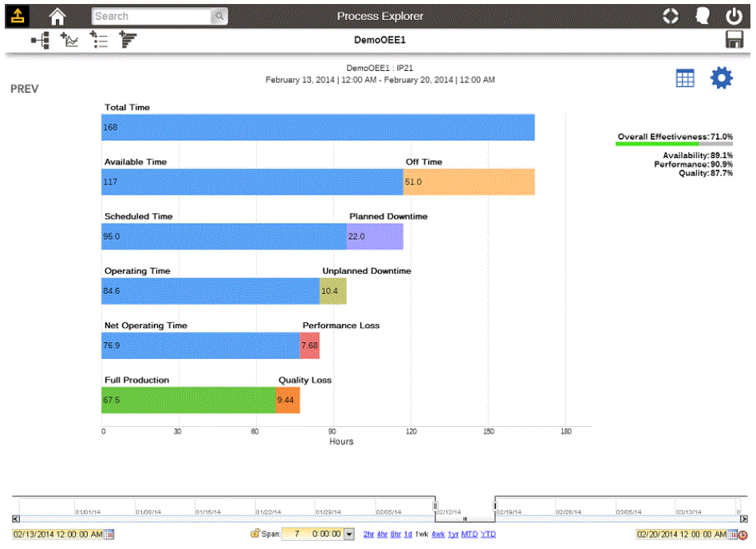Open the user profile head icon
The image size is (756, 549).
[x=703, y=16]
